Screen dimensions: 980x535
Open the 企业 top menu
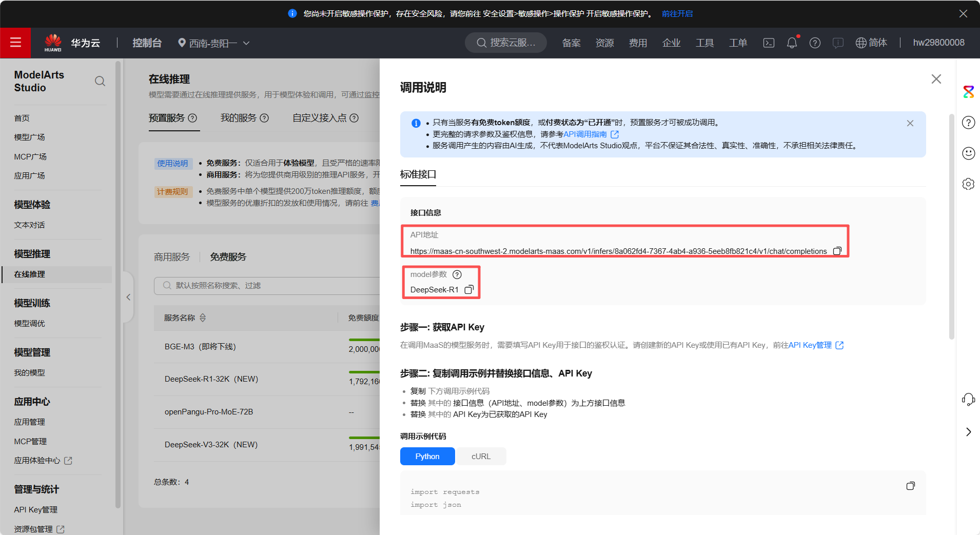tap(671, 43)
